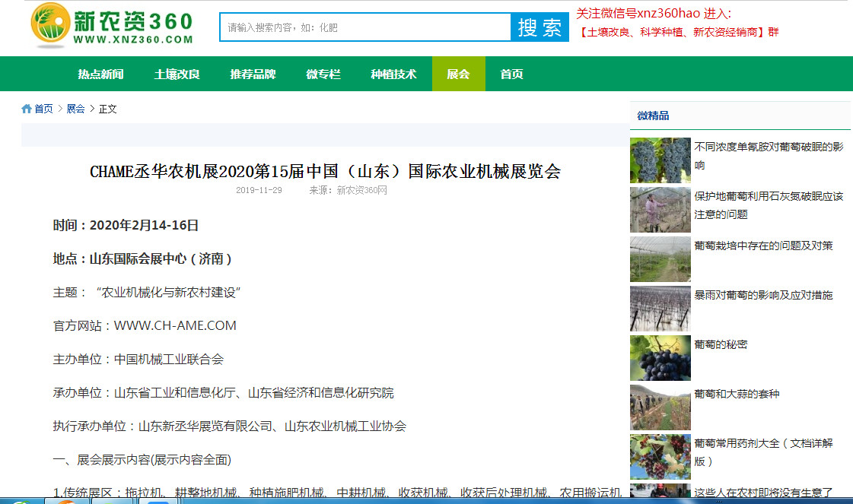Open article 这些人在农村即将没有生意了
The width and height of the screenshot is (853, 504).
(x=763, y=492)
